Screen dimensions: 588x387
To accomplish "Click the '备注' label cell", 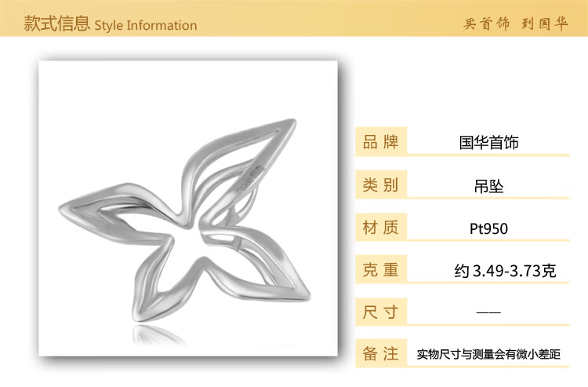I will click(381, 353).
